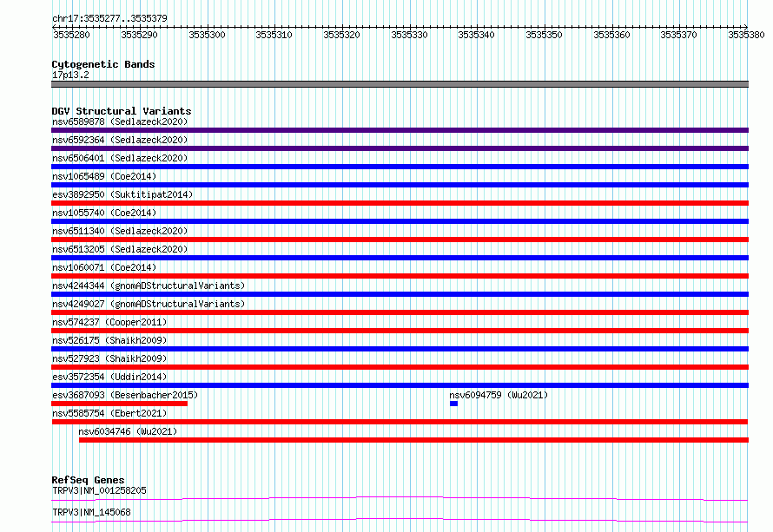Screen dimensions: 773x532
Task: Click ruler position 3535320
Action: [x=341, y=35]
